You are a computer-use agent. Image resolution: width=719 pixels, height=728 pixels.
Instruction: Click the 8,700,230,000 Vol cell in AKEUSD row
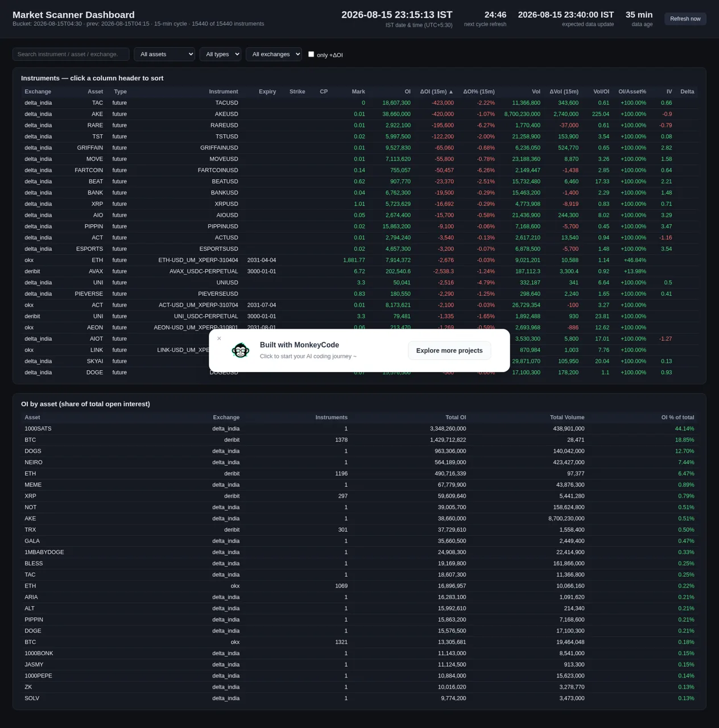(x=522, y=114)
